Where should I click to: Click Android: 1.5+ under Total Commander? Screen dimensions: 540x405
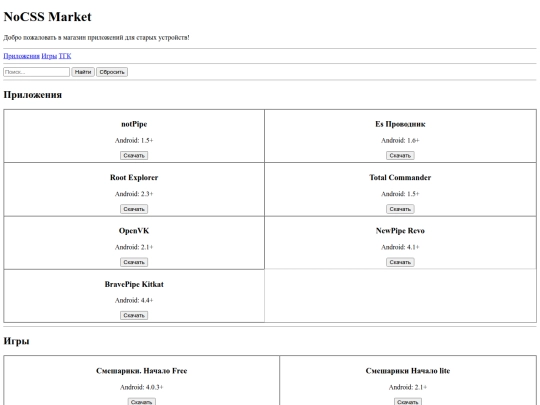(x=400, y=194)
